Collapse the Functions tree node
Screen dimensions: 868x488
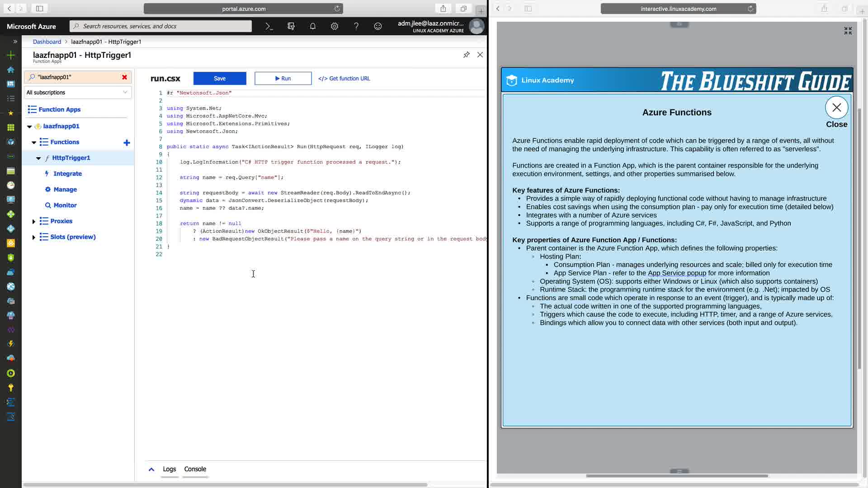tap(34, 142)
